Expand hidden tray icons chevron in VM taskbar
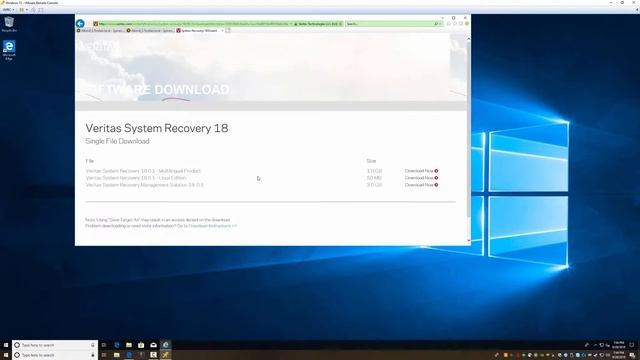This screenshot has width=640, height=360. click(x=595, y=345)
